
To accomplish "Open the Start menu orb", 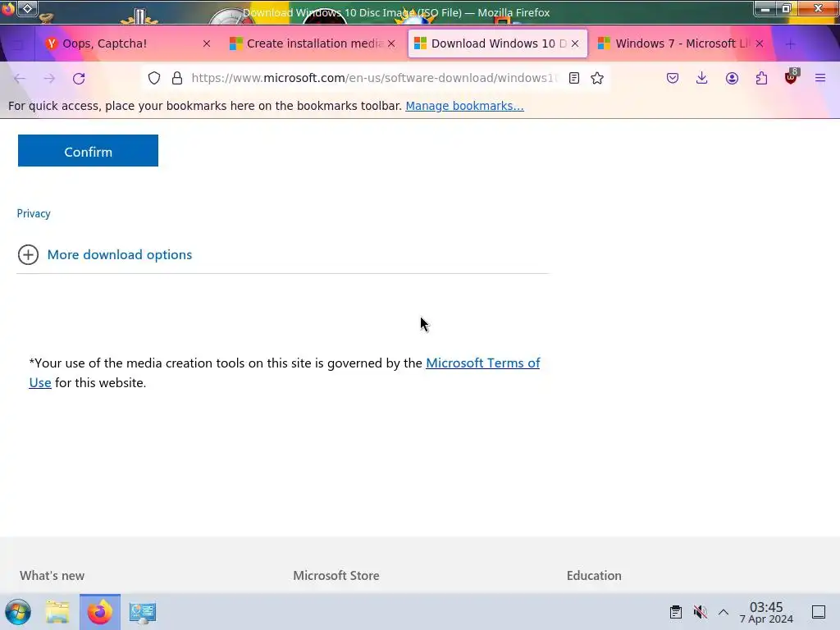I will click(18, 612).
